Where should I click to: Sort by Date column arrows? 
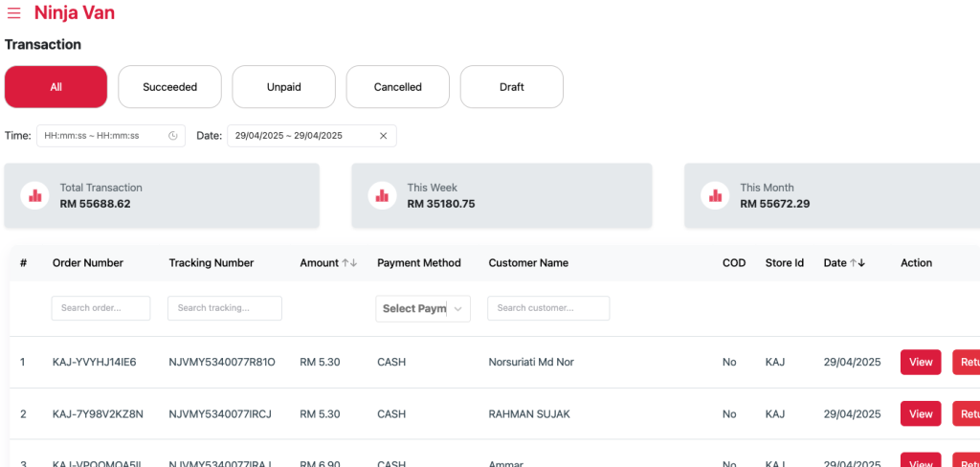pyautogui.click(x=857, y=263)
